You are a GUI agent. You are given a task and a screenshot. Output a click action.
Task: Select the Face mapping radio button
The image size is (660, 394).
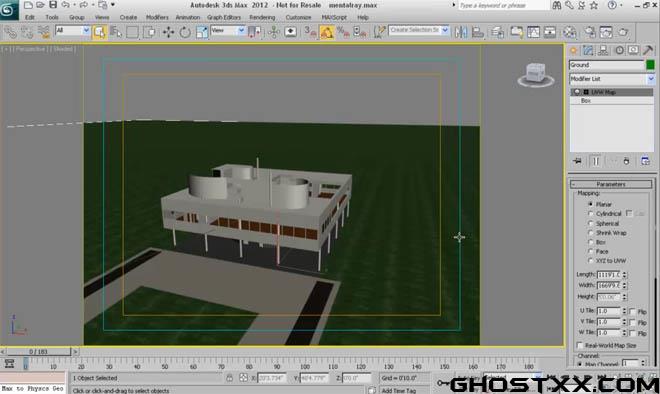point(591,251)
